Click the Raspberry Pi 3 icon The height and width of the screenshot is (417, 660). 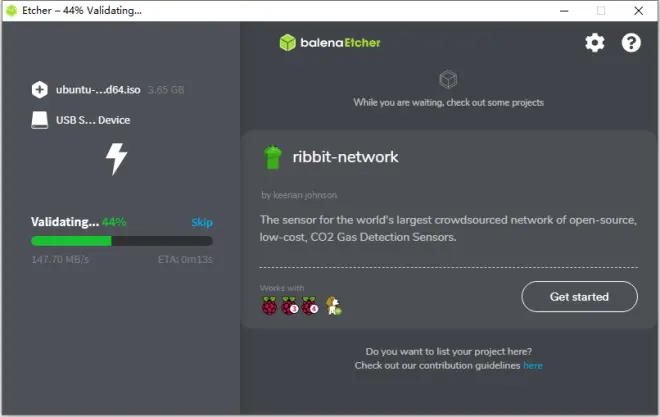(x=290, y=306)
